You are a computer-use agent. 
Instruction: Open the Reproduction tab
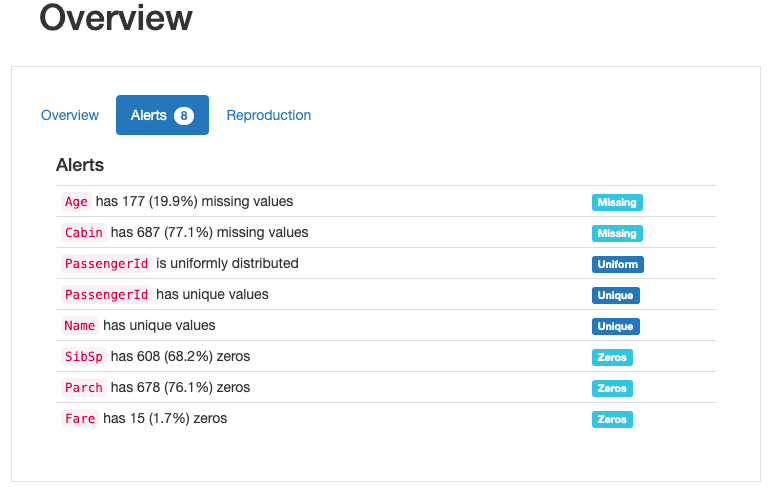(x=269, y=115)
